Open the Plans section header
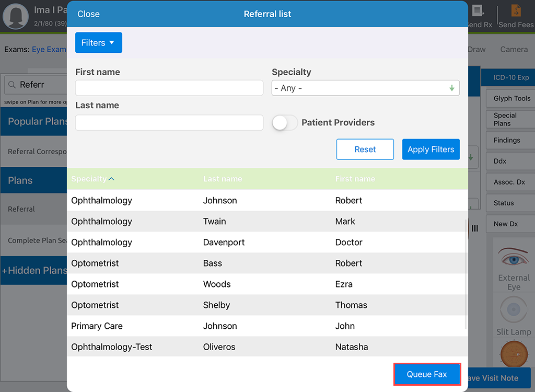535x392 pixels. pyautogui.click(x=34, y=180)
